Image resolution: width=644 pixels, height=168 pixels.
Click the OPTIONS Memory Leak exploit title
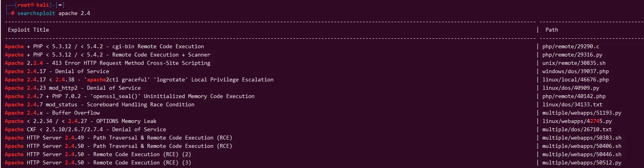81,121
